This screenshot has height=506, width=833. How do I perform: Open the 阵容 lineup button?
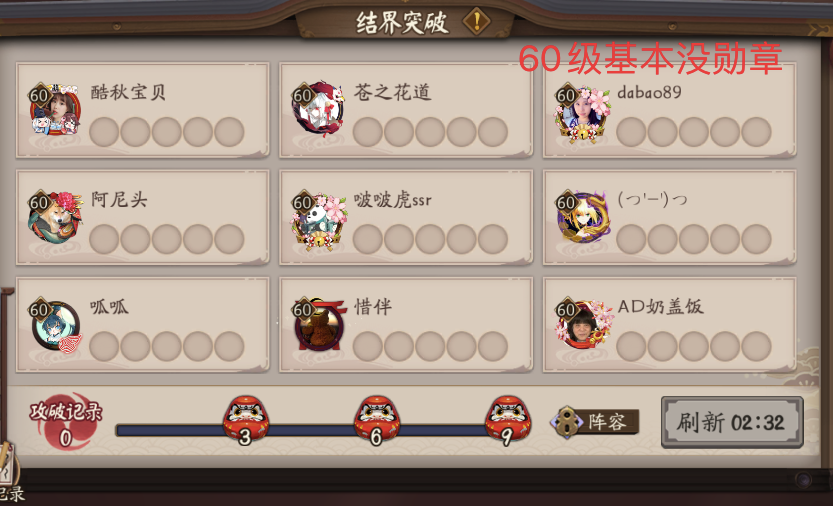(595, 423)
